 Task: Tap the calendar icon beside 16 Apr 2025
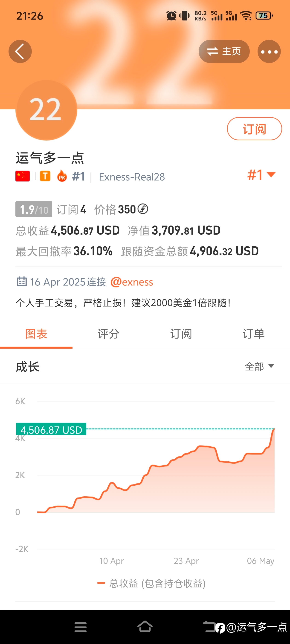(x=22, y=281)
